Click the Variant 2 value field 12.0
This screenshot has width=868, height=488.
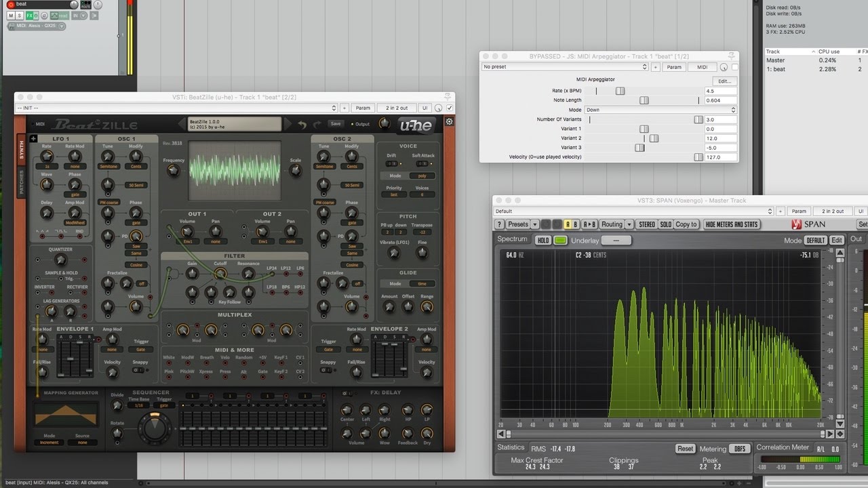(x=720, y=138)
